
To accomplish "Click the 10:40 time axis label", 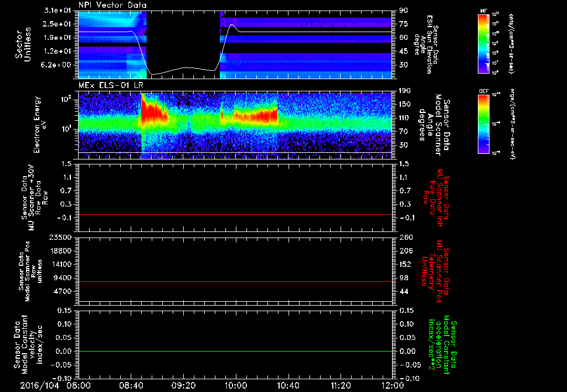I will (x=288, y=385).
